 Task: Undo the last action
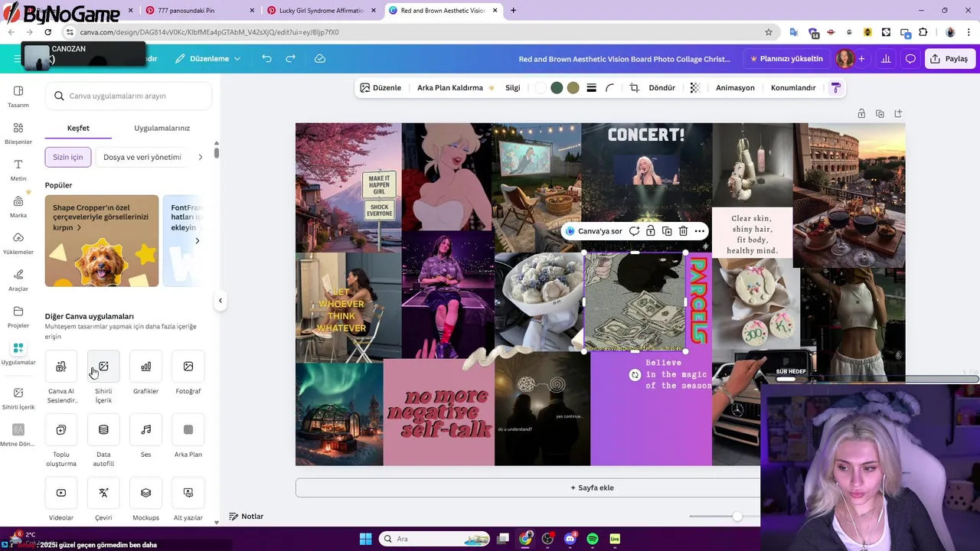(266, 59)
